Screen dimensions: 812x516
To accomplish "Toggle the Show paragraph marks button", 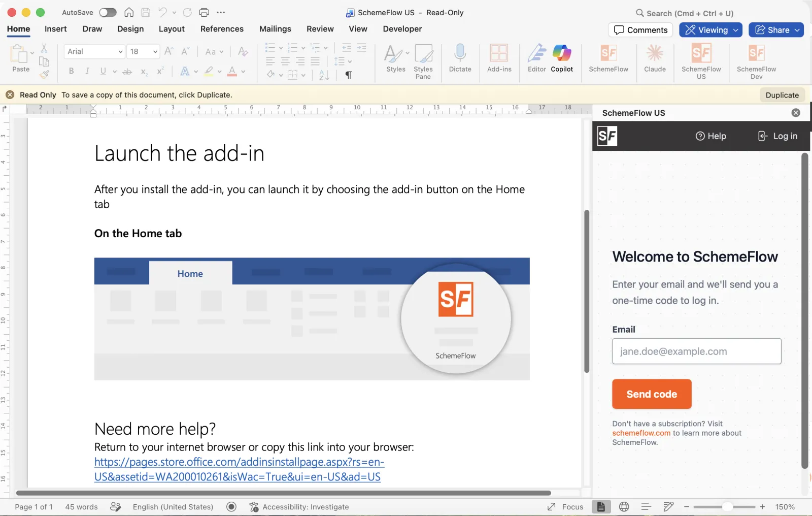I will click(349, 75).
